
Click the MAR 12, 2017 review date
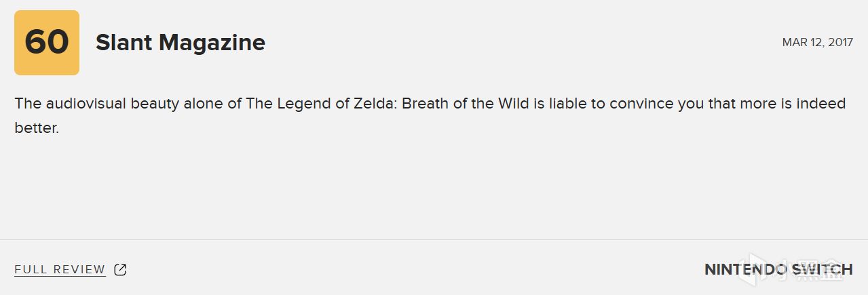point(818,42)
